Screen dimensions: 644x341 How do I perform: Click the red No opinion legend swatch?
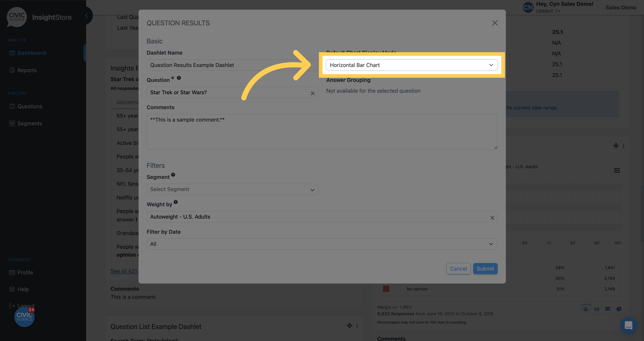pos(386,289)
